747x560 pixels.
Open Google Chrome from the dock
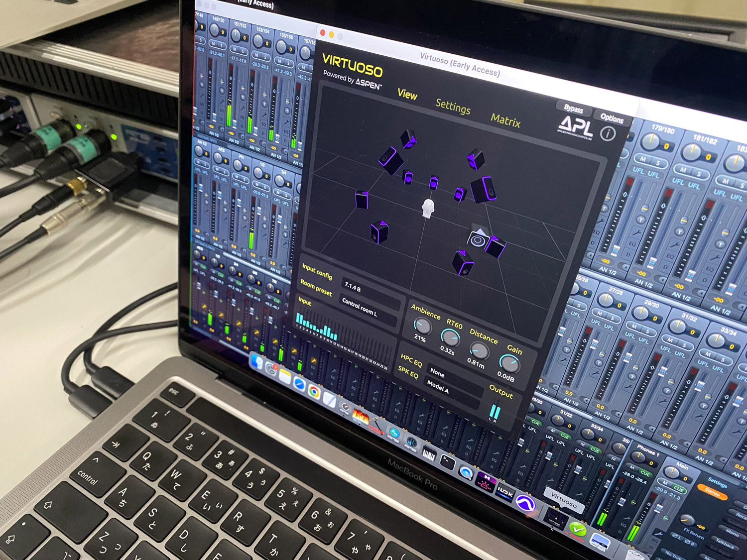pyautogui.click(x=314, y=391)
